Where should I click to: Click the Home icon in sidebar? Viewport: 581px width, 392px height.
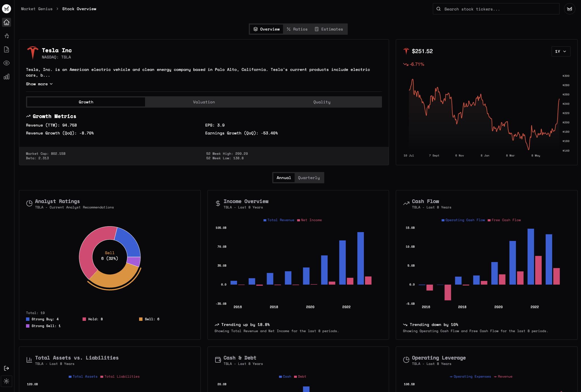point(7,22)
